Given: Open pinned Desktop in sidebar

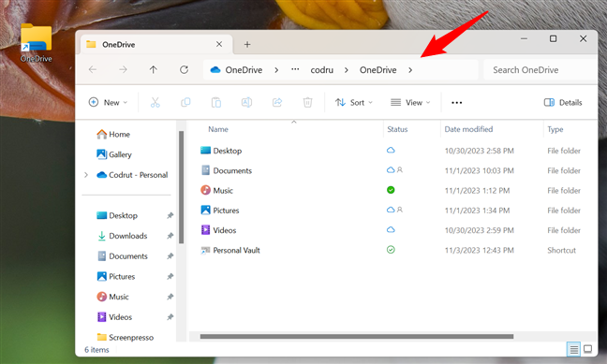Looking at the screenshot, I should [117, 215].
